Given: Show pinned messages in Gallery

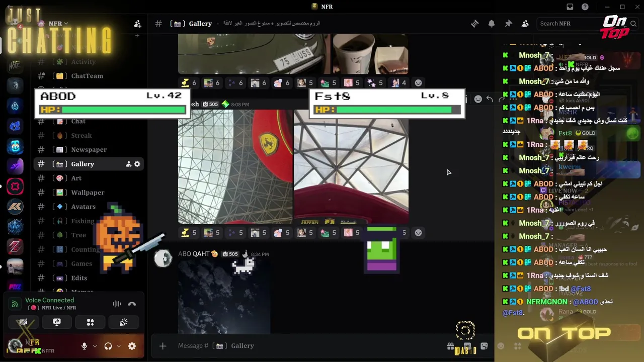Looking at the screenshot, I should [508, 24].
